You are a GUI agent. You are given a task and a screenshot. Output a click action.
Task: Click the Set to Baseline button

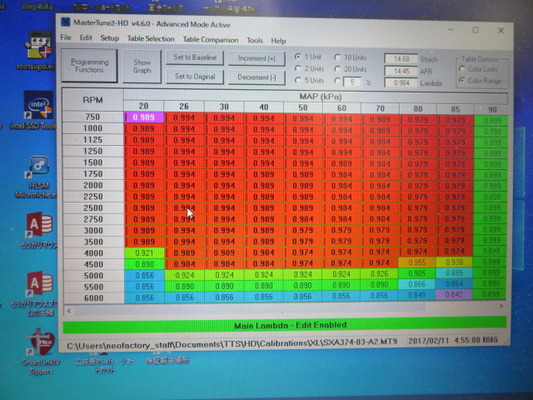[195, 57]
